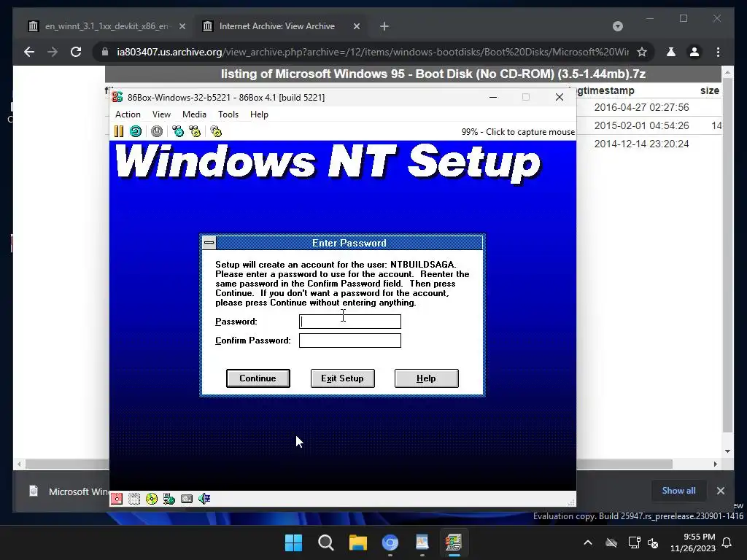Image resolution: width=747 pixels, height=560 pixels.
Task: Pause the 86Box emulation
Action: click(119, 131)
